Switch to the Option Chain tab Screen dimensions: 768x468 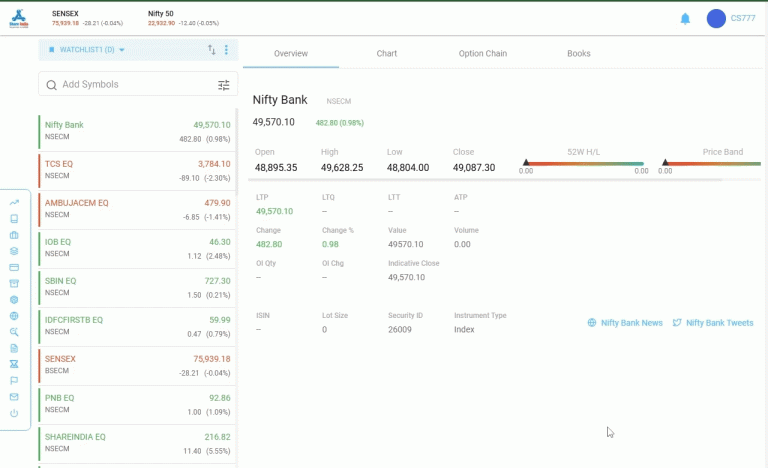[x=483, y=53]
